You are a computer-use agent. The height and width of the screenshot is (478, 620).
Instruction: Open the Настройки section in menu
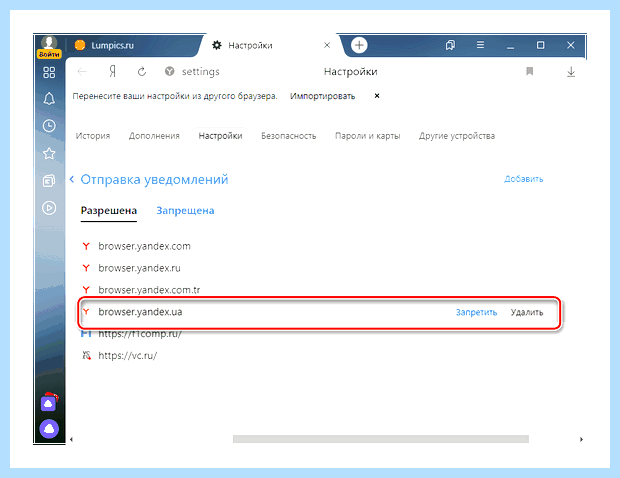[220, 136]
